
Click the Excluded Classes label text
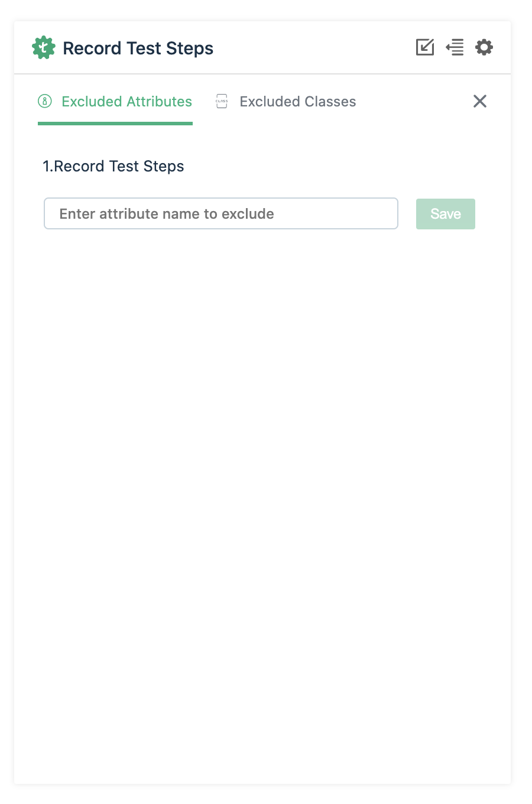pyautogui.click(x=297, y=101)
